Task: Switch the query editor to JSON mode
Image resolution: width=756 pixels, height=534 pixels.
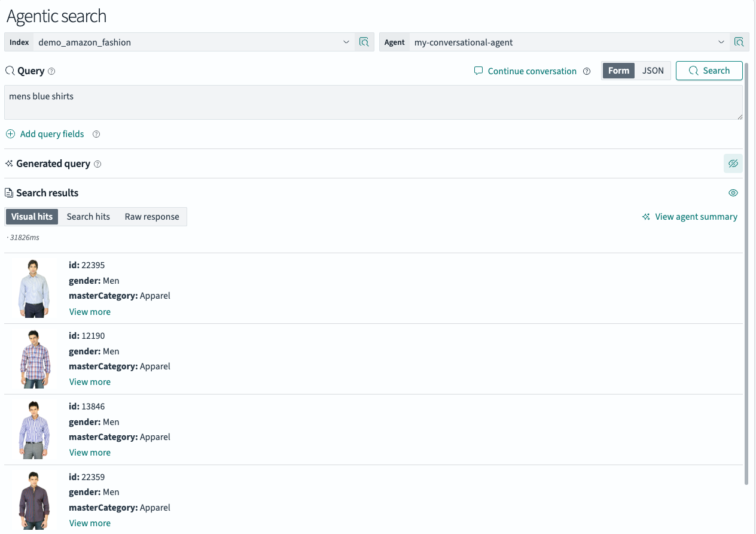Action: 653,70
